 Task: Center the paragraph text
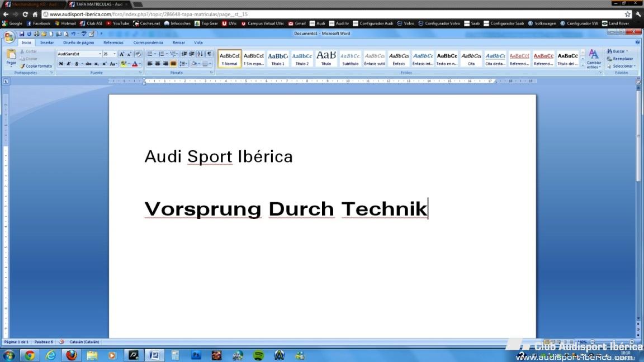point(157,64)
